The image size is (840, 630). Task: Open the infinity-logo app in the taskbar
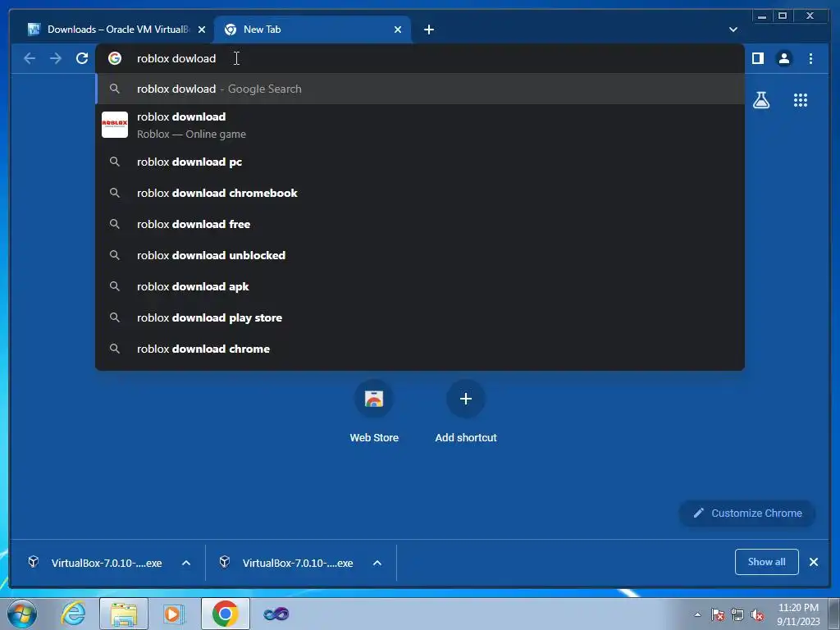[x=276, y=614]
